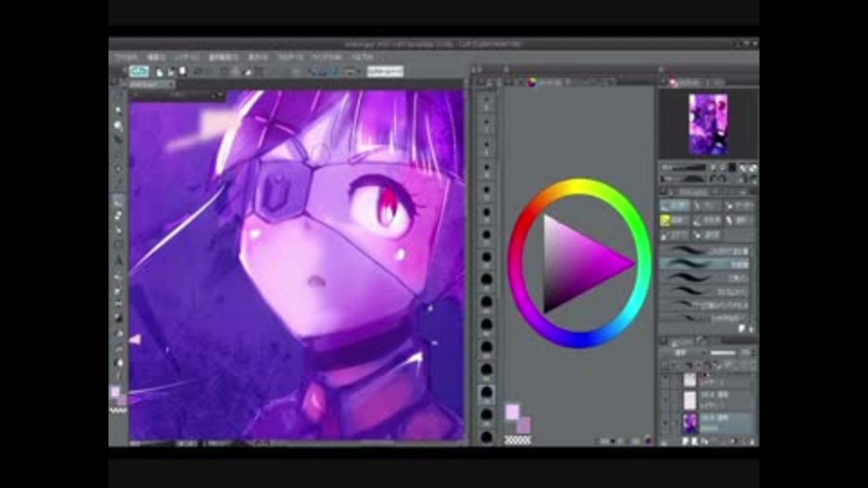Open the View menu, fifth in menu bar

(258, 57)
